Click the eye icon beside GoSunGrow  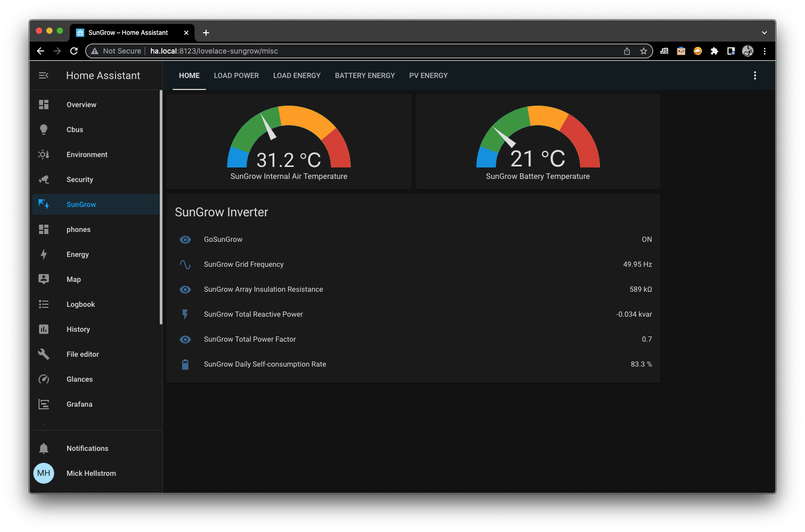(185, 239)
